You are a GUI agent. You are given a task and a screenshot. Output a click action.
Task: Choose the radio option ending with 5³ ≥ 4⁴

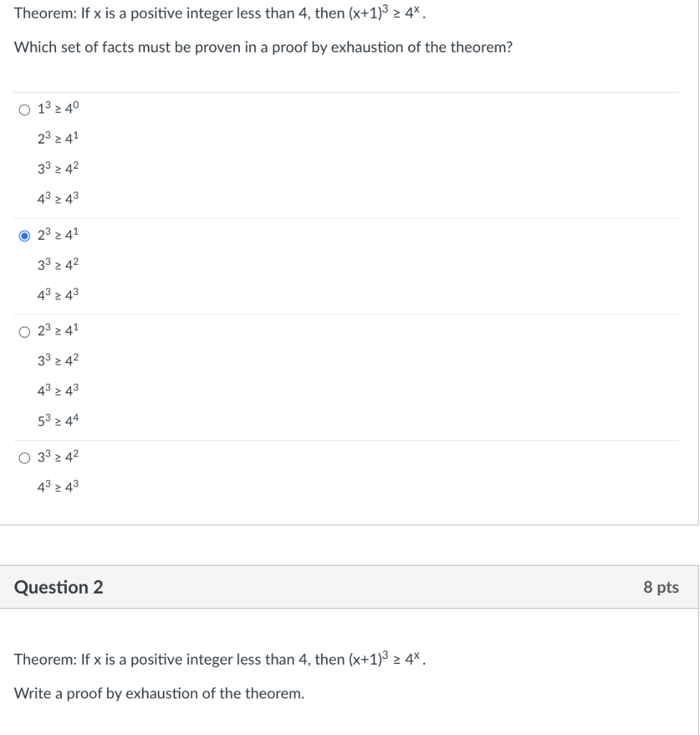[x=25, y=332]
